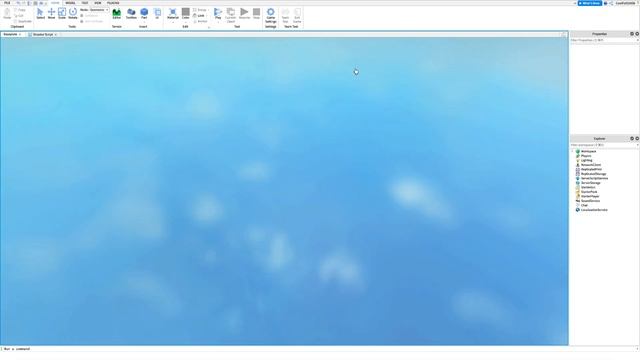Close the Properties panel

(637, 34)
